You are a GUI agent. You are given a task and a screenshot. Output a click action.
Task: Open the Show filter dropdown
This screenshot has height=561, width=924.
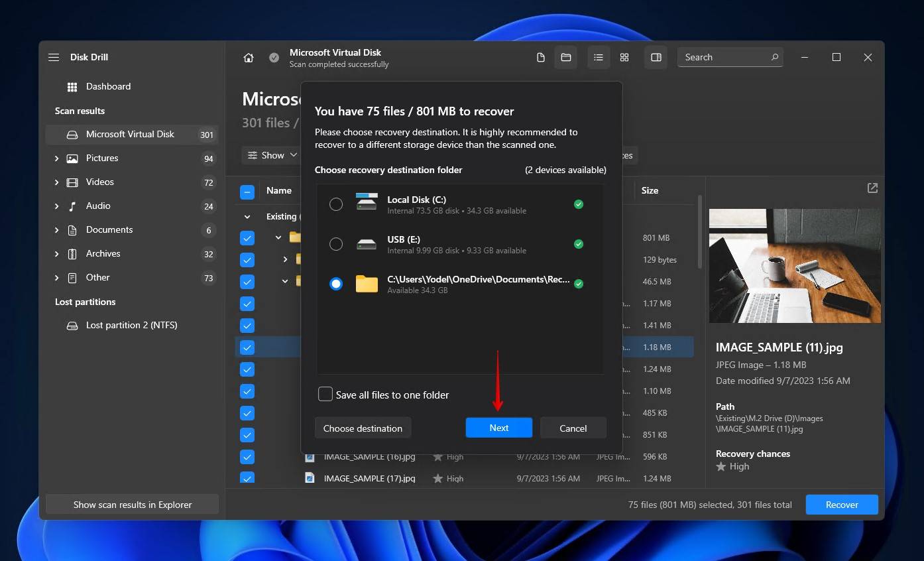272,155
